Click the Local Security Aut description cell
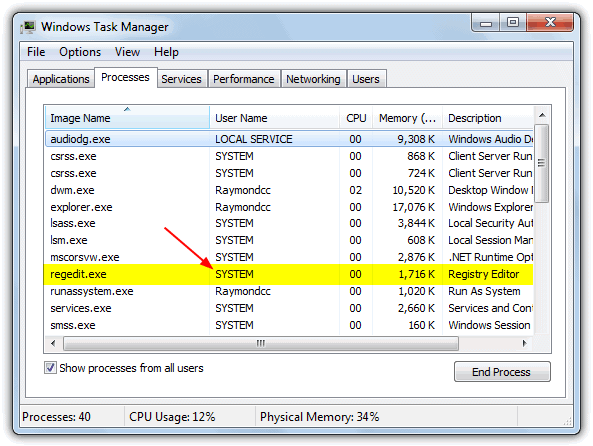The height and width of the screenshot is (446, 593). coord(491,223)
